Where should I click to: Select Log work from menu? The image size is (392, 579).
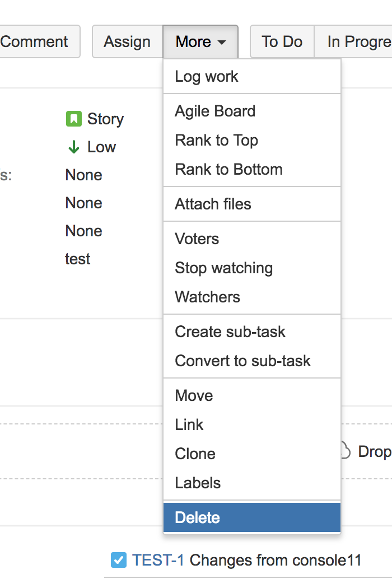pos(207,77)
